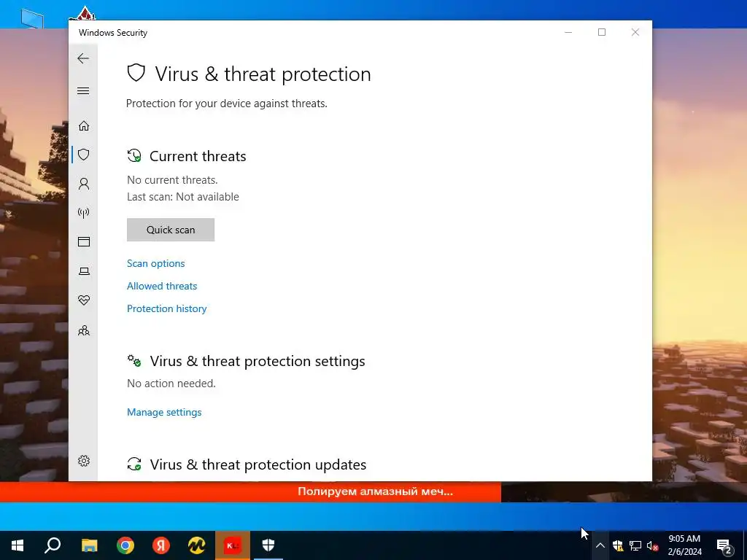The width and height of the screenshot is (747, 560).
Task: Click the Quick scan button
Action: coord(171,230)
